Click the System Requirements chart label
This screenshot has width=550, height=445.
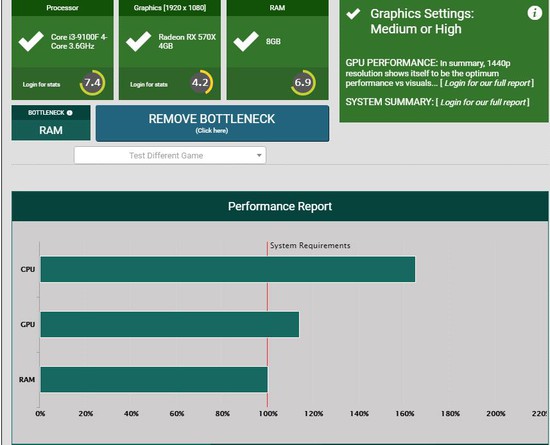click(310, 245)
